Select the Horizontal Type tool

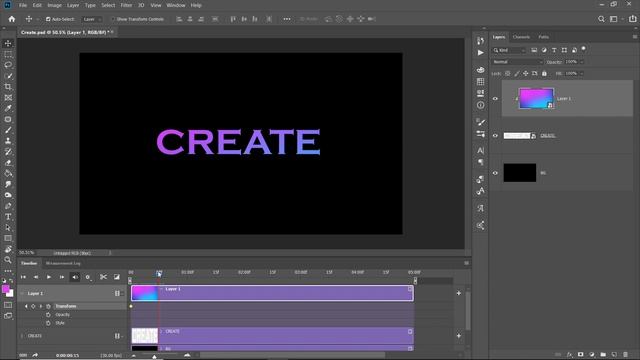8,217
